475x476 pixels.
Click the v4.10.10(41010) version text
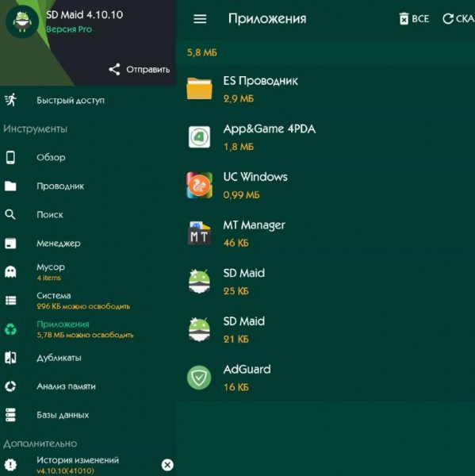65,470
